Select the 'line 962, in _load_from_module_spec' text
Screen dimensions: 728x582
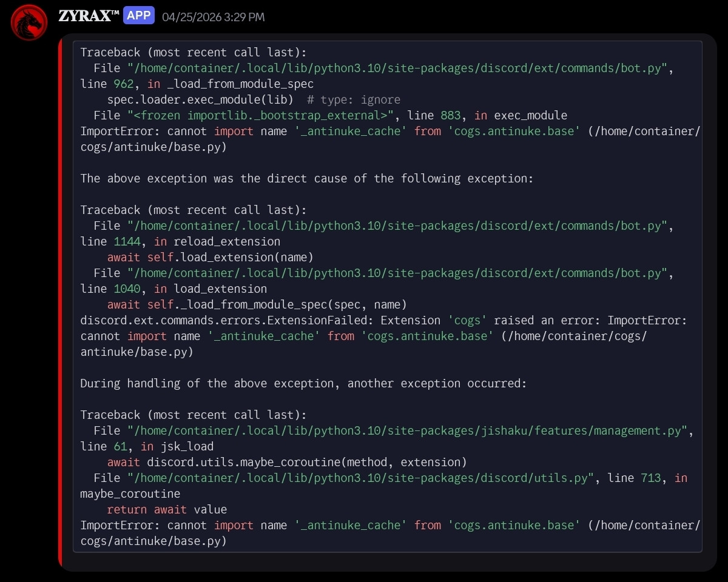point(197,84)
